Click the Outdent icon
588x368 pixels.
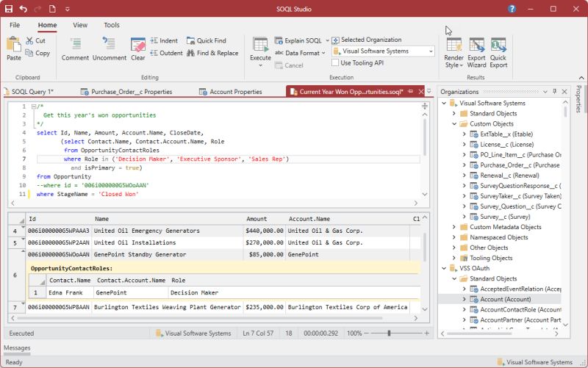coord(154,53)
